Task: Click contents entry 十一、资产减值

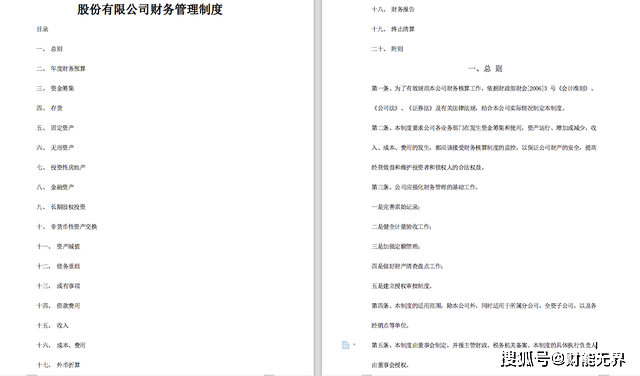Action: [x=58, y=246]
